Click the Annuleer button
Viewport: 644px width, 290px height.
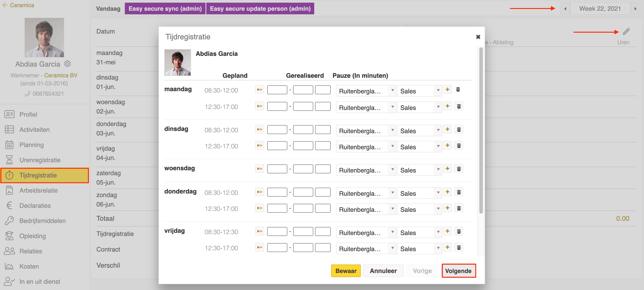[383, 271]
